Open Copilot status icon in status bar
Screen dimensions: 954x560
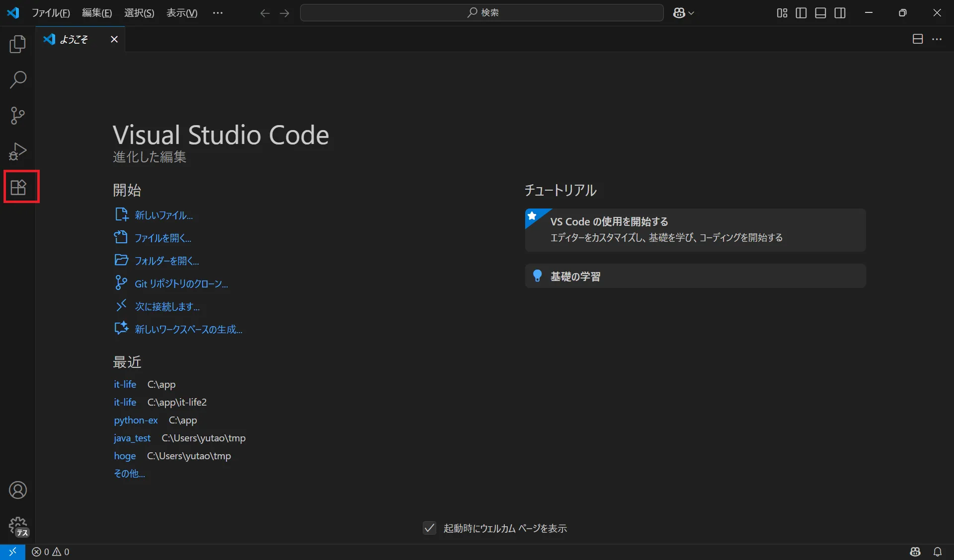tap(915, 552)
